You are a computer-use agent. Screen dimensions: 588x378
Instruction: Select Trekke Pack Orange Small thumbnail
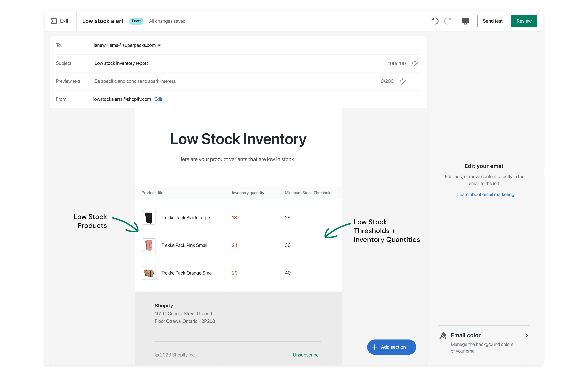click(x=149, y=273)
